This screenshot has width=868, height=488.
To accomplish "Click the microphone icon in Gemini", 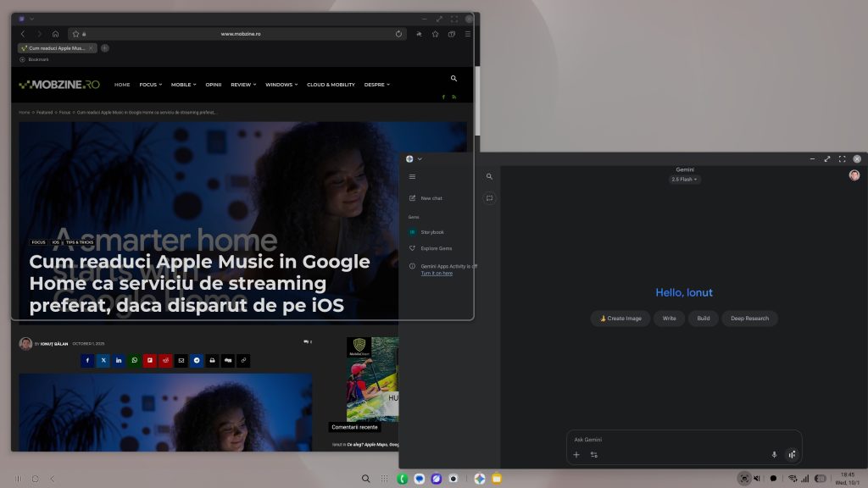I will (774, 455).
